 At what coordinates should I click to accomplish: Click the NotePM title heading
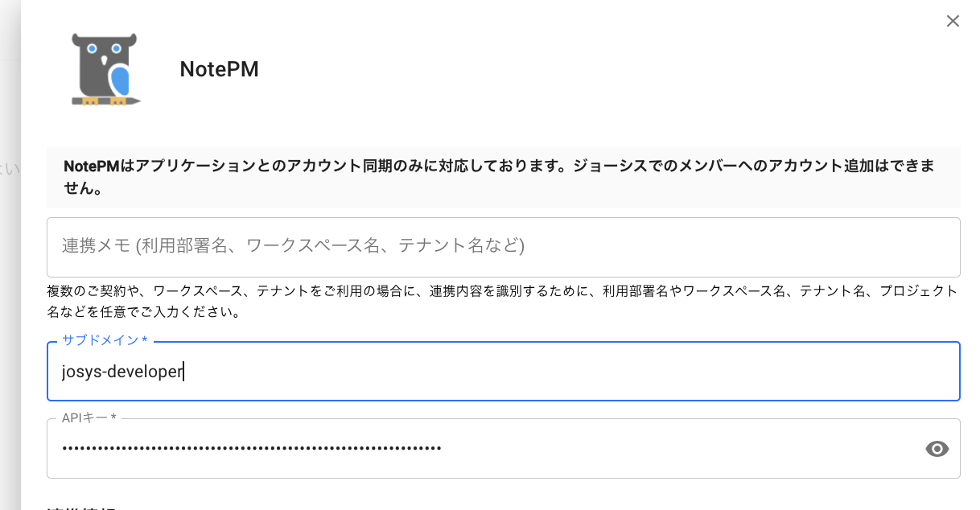[x=219, y=69]
